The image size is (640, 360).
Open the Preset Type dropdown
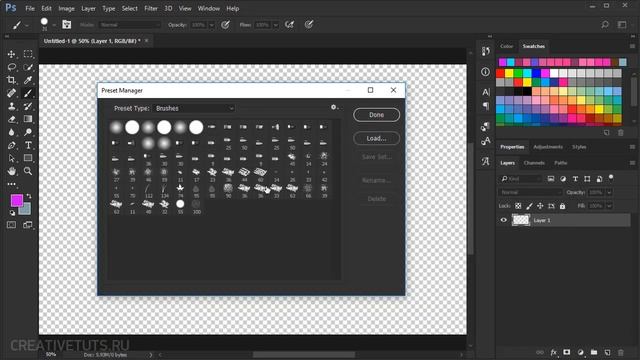194,108
